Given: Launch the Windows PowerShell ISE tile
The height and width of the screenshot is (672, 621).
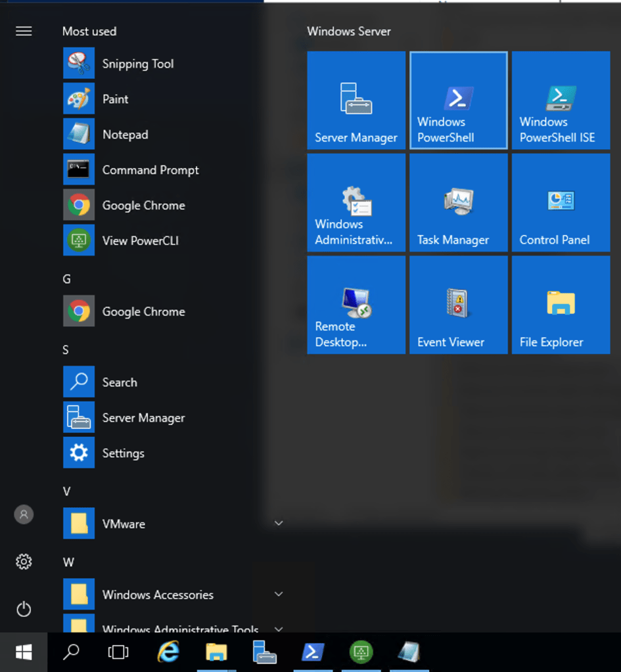Looking at the screenshot, I should pos(561,101).
